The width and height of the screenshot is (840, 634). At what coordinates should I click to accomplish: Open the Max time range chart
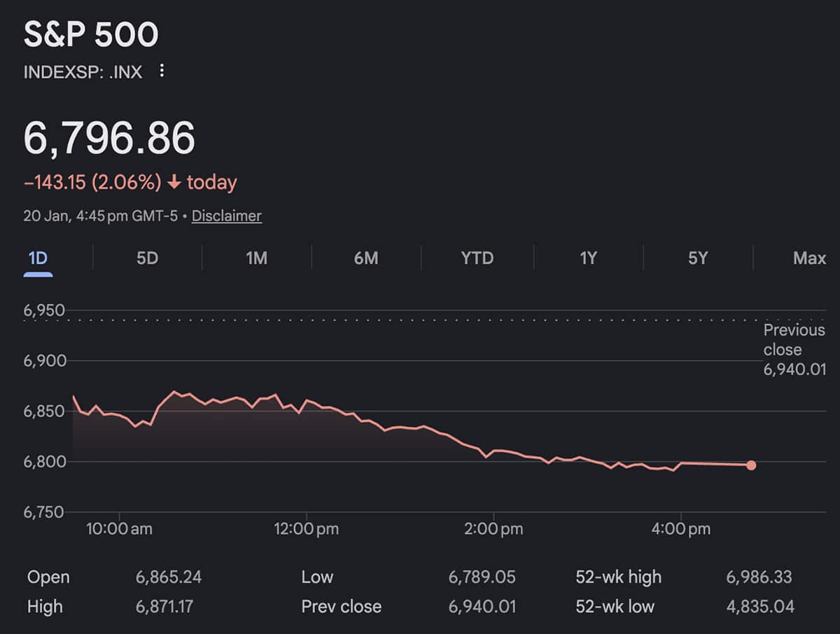pyautogui.click(x=808, y=258)
